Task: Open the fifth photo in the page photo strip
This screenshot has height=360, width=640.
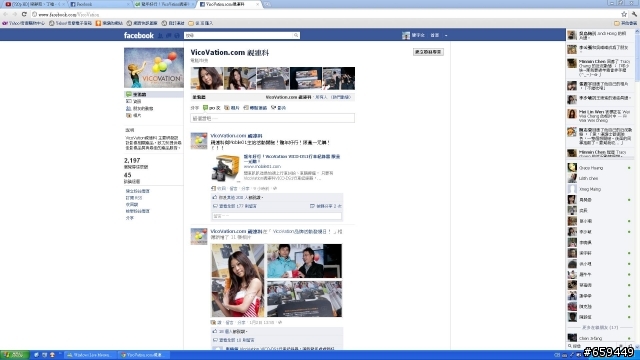Action: pyautogui.click(x=339, y=78)
